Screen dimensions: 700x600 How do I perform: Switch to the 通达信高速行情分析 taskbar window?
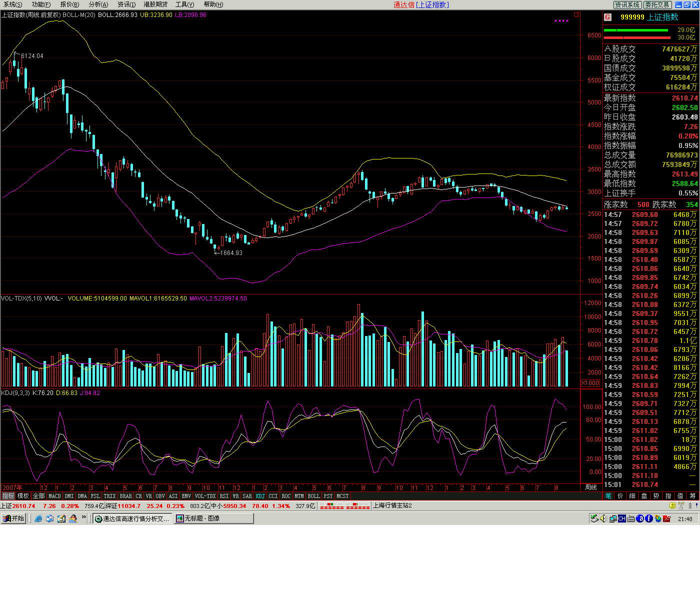[133, 518]
